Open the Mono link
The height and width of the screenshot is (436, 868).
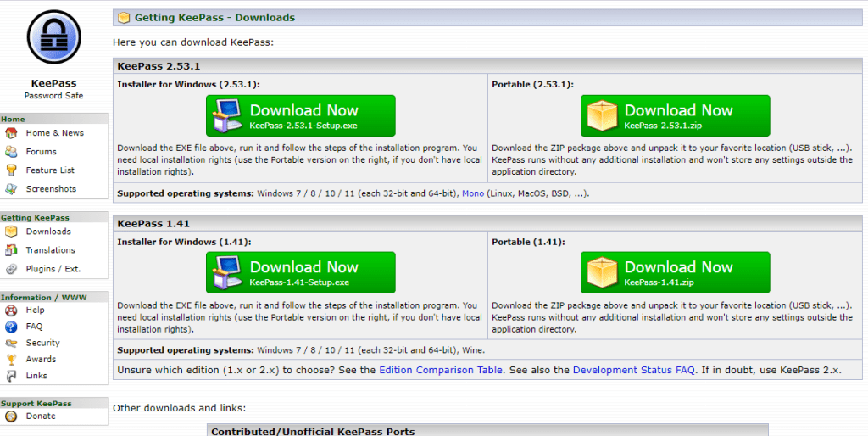(x=473, y=193)
